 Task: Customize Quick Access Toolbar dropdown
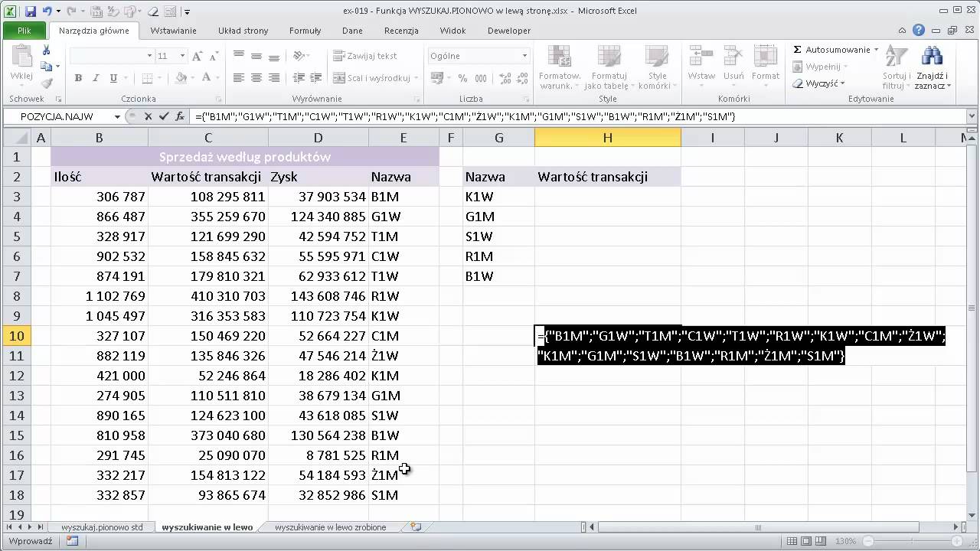[187, 11]
